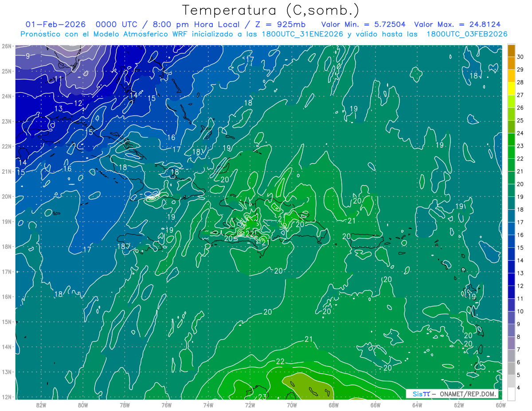Click the '12' contour label on the map
The width and height of the screenshot is (532, 411).
[78, 103]
